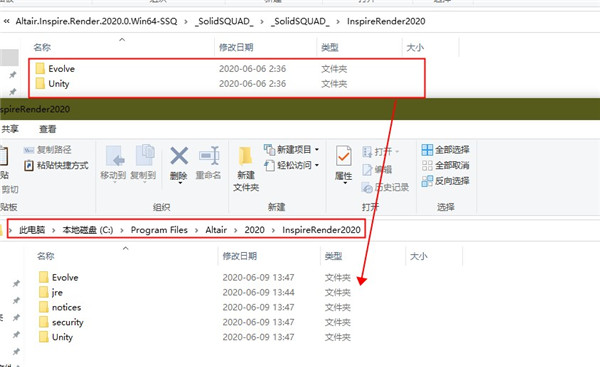Click the Open (打开) ribbon item

pyautogui.click(x=380, y=152)
